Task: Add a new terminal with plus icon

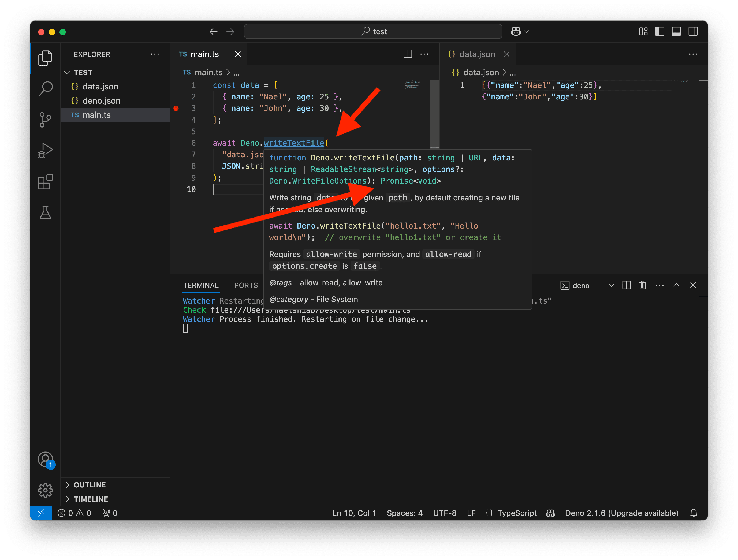Action: click(601, 286)
